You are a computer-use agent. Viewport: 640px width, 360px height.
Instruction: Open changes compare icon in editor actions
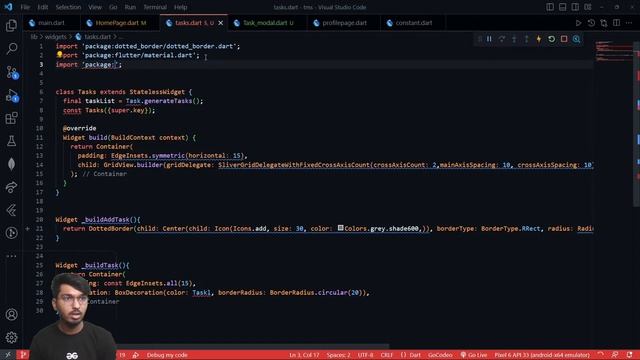tap(604, 23)
